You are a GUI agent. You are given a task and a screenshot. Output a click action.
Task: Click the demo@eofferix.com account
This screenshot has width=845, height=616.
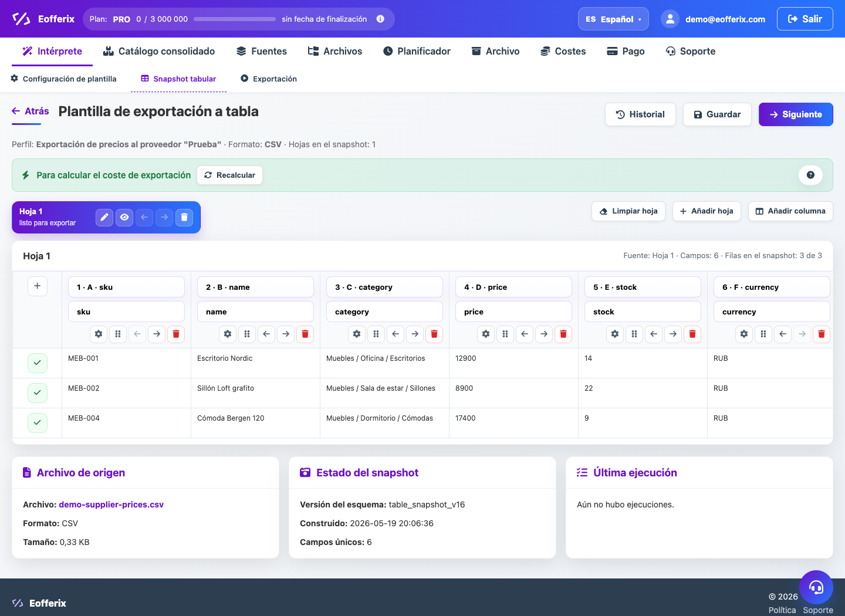tap(714, 19)
